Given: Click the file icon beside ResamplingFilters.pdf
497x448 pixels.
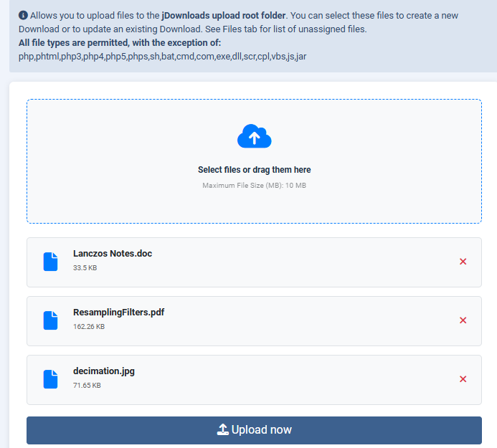Looking at the screenshot, I should click(50, 320).
